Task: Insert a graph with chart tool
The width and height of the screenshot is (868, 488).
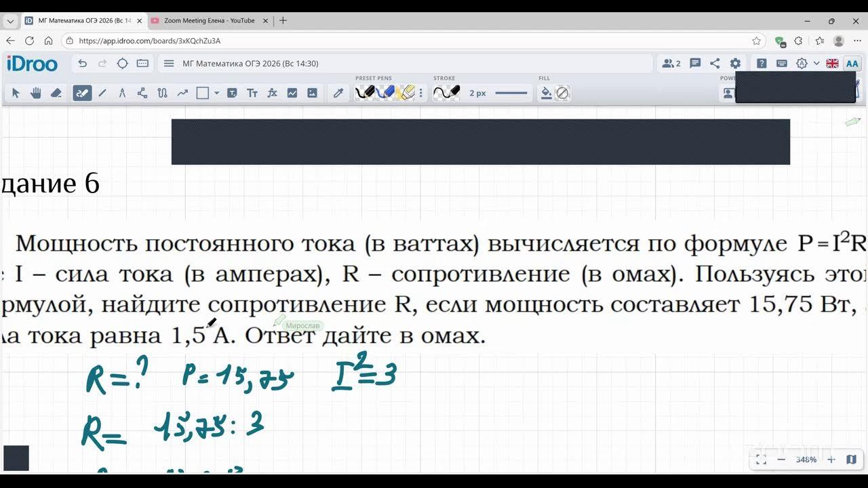Action: (x=292, y=93)
